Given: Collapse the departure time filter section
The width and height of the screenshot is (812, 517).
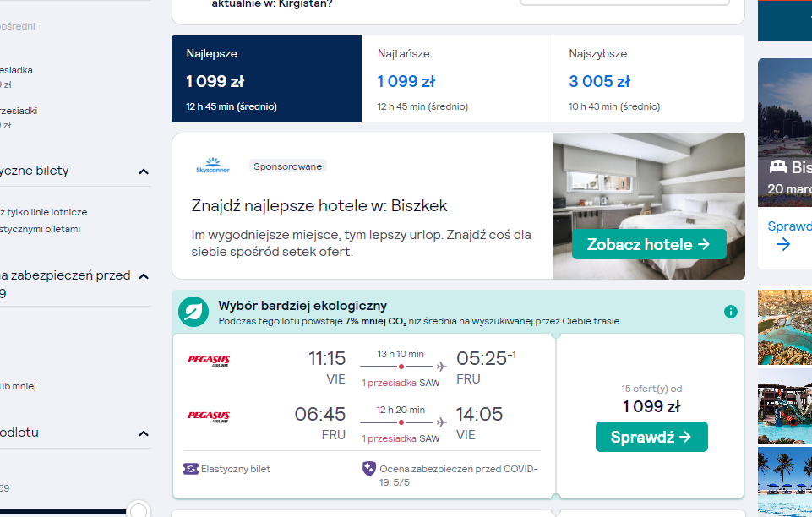Looking at the screenshot, I should coord(144,433).
